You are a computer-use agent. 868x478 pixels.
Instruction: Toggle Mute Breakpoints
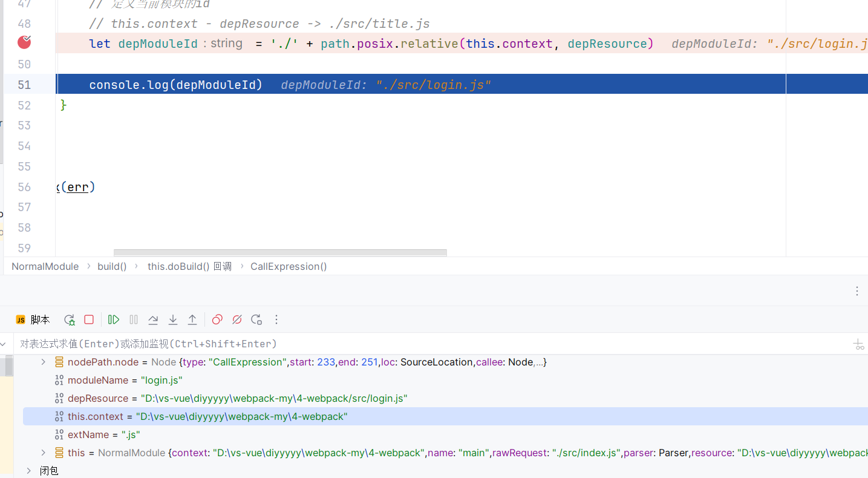[237, 319]
